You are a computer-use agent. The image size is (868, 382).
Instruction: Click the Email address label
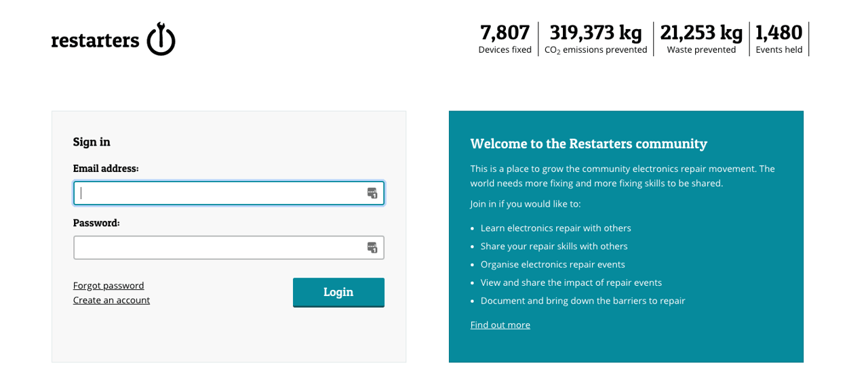click(x=106, y=168)
